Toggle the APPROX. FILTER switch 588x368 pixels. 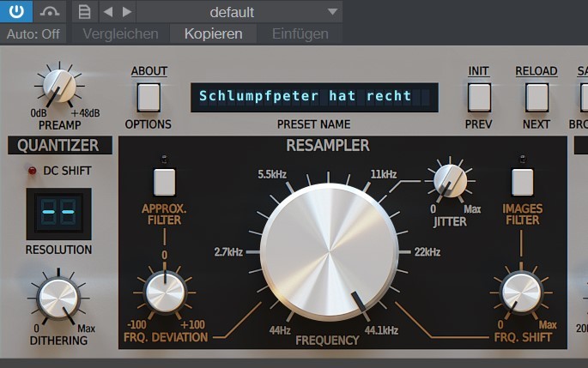coord(164,181)
